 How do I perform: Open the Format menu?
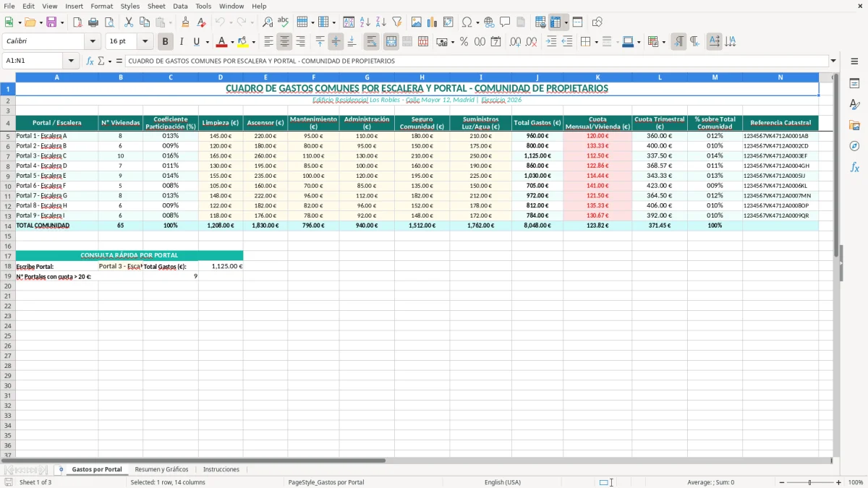pos(101,6)
